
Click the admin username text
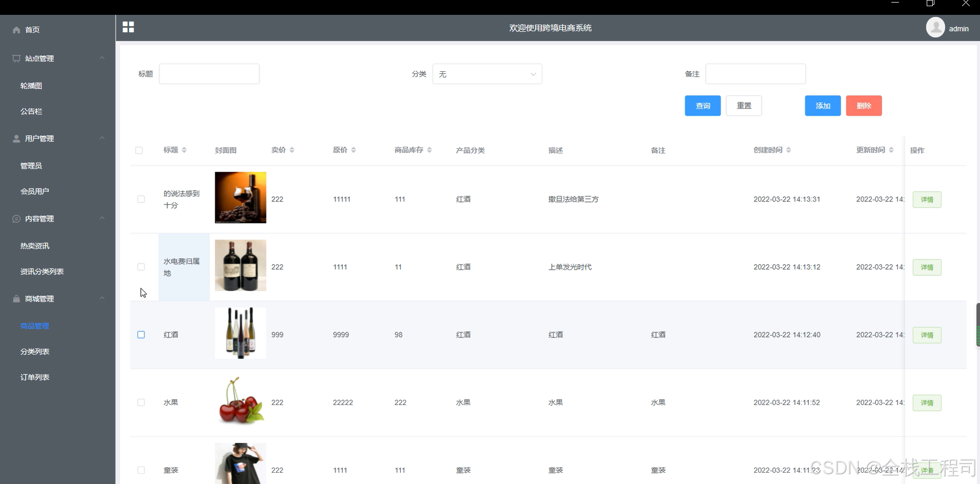[x=958, y=29]
